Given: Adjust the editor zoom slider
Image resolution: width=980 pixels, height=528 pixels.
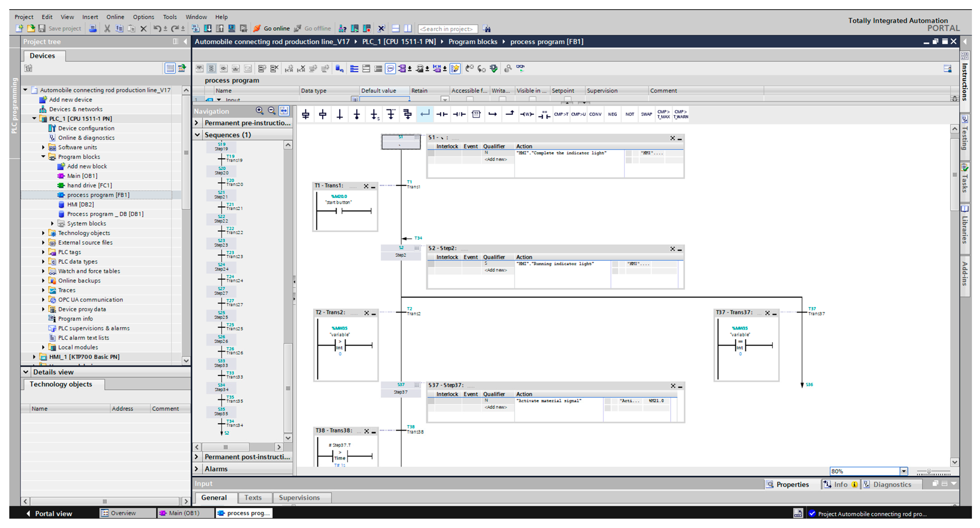Looking at the screenshot, I should [929, 472].
